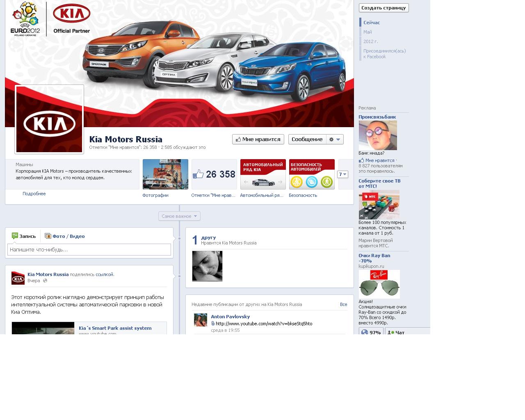Click the 'среда в 19:55' timestamp

click(x=225, y=330)
